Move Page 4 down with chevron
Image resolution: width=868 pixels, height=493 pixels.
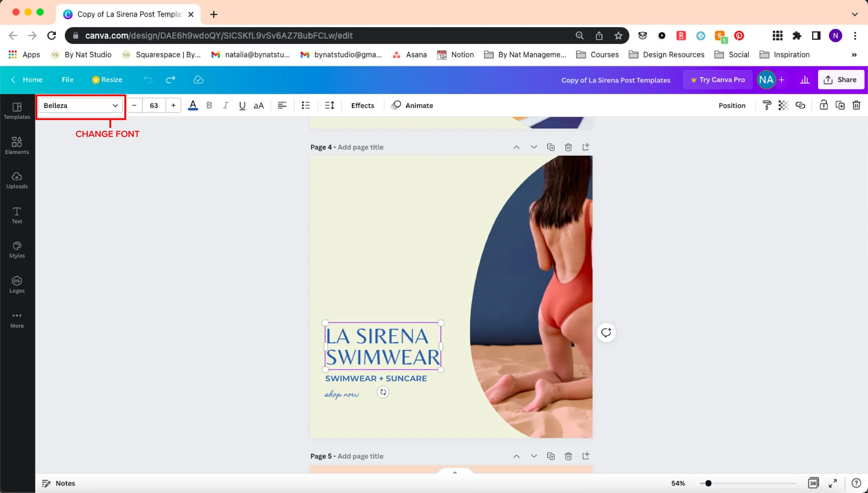(x=534, y=147)
